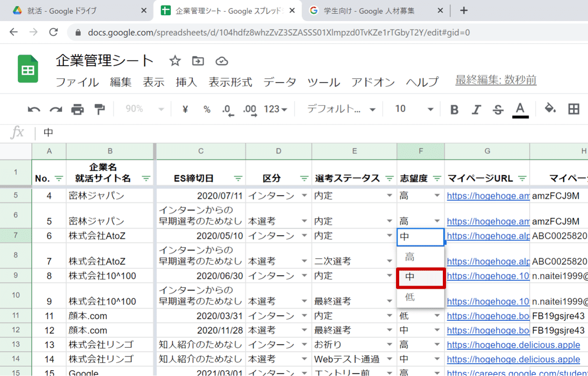Toggle strikethrough formatting

click(x=498, y=109)
